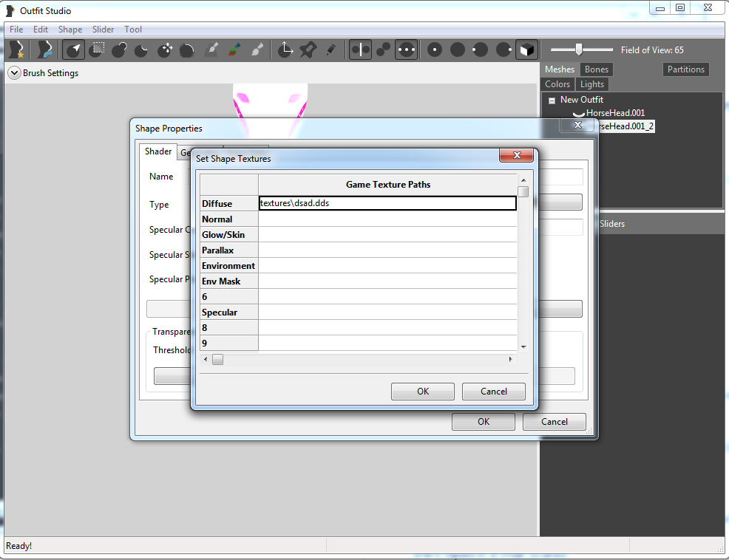729x560 pixels.
Task: Click the Load Outfit toolbar icon
Action: (44, 49)
